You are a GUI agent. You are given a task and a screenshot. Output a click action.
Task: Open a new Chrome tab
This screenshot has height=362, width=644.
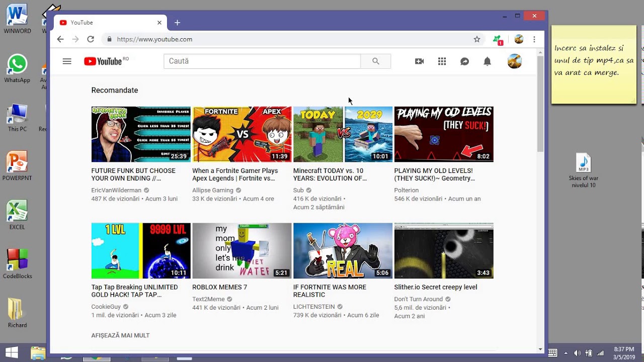tap(177, 23)
